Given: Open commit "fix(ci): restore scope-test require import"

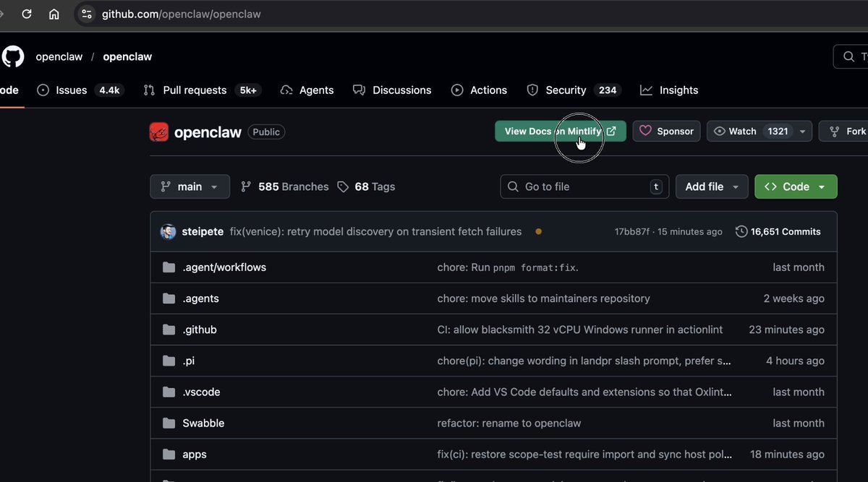Looking at the screenshot, I should (x=585, y=455).
